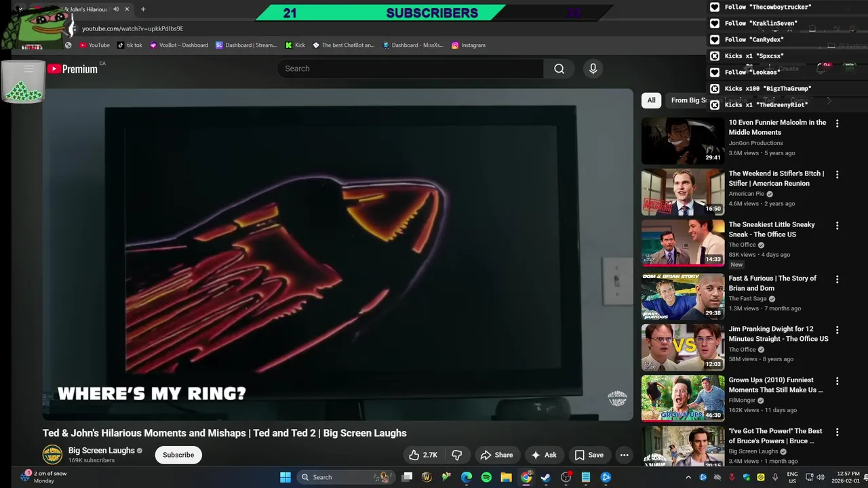Expand hidden system tray icons
This screenshot has height=488, width=868.
(x=688, y=477)
